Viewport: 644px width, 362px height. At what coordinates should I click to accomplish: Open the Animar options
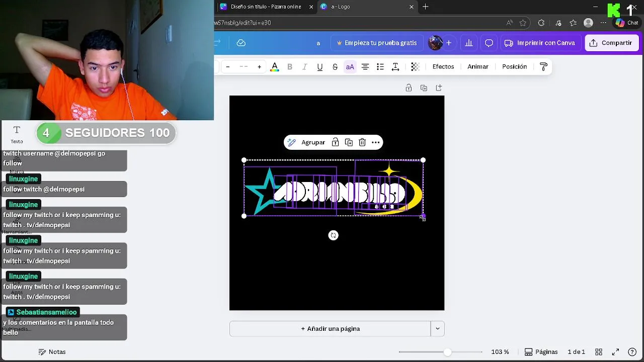[x=478, y=66]
